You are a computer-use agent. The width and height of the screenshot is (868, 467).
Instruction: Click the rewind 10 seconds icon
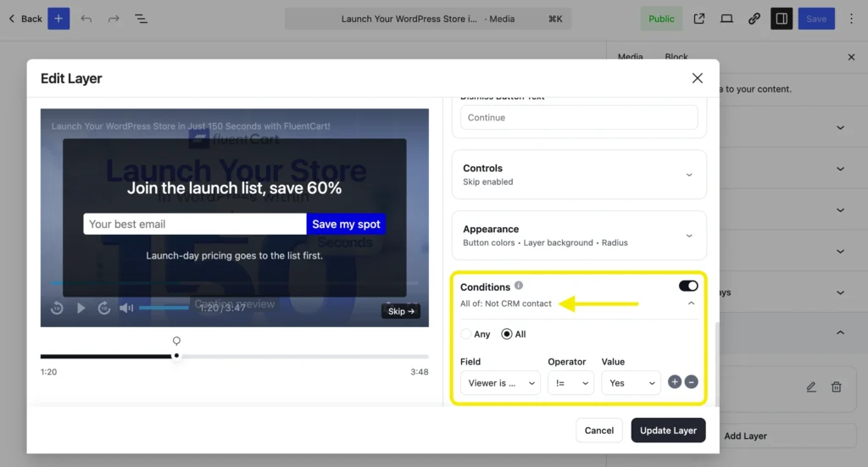[57, 309]
